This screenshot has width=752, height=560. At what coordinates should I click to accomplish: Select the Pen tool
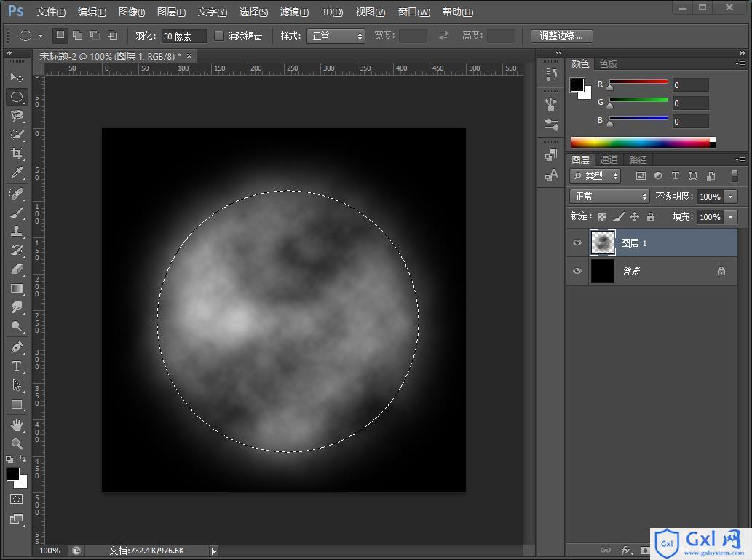point(17,347)
